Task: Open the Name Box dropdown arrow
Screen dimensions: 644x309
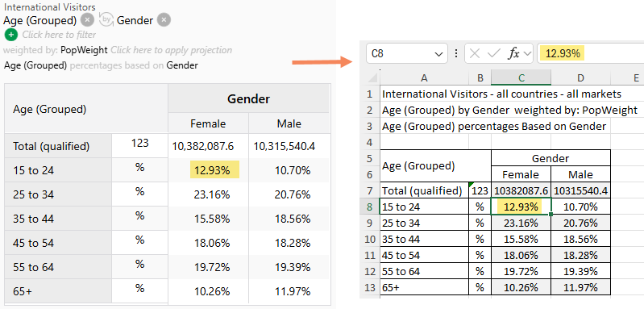Action: pos(438,54)
